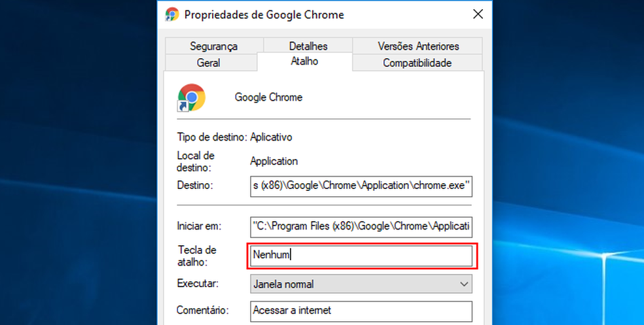Click the Tecla de atalho field showing Nenhum

[x=361, y=255]
